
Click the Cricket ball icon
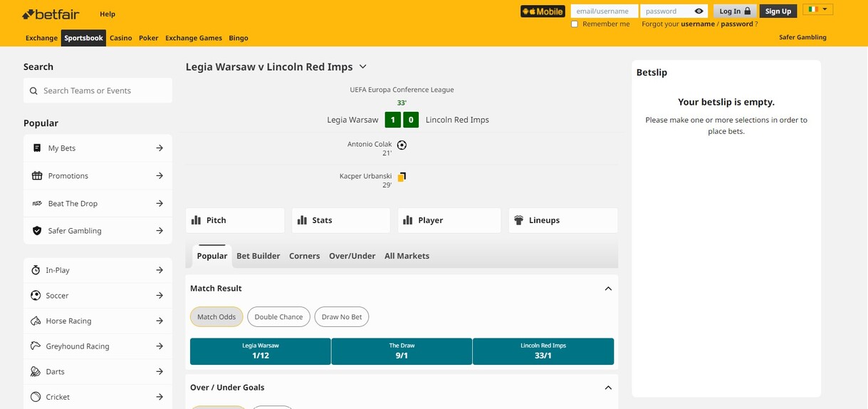[36, 397]
